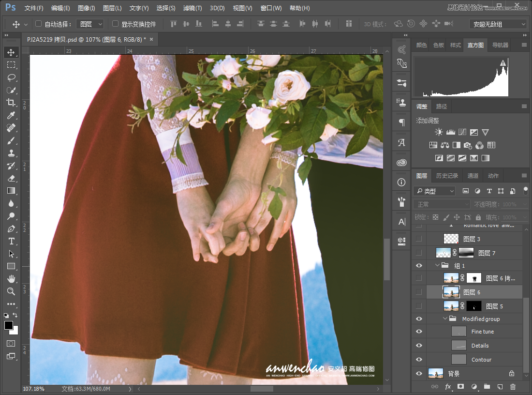The height and width of the screenshot is (395, 532).
Task: Select the Rectangular Marquee tool
Action: tap(11, 65)
